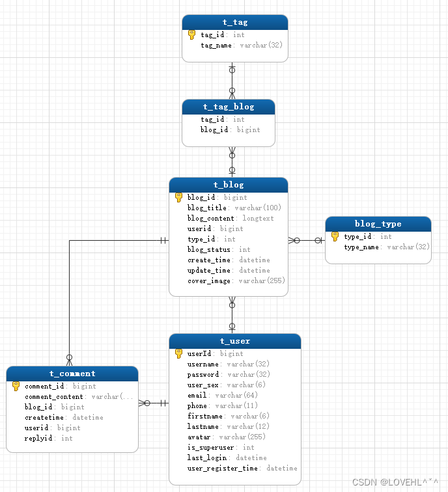Click the userid bigint column in t_blog
This screenshot has height=492, width=448.
point(216,228)
